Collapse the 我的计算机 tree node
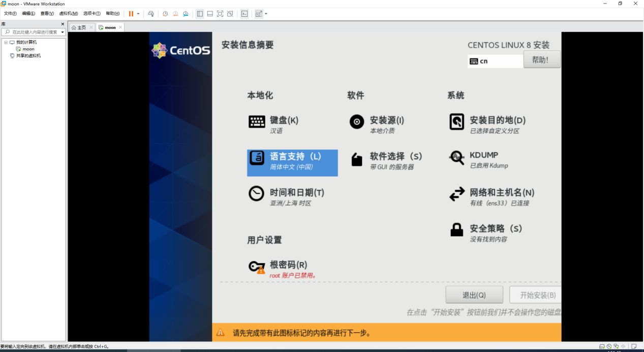This screenshot has height=352, width=644. tap(6, 42)
